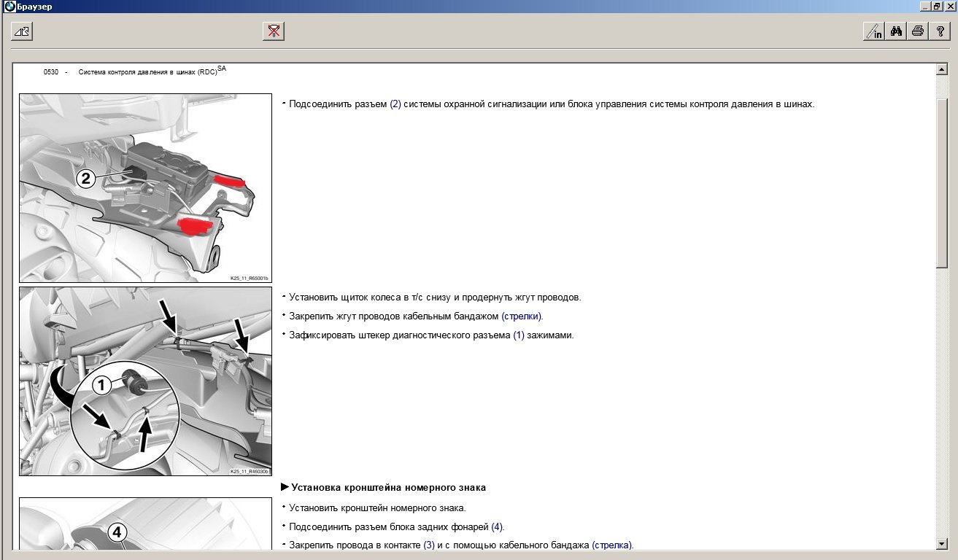
Task: Click the red crossed-out icon in the toolbar
Action: pos(274,31)
